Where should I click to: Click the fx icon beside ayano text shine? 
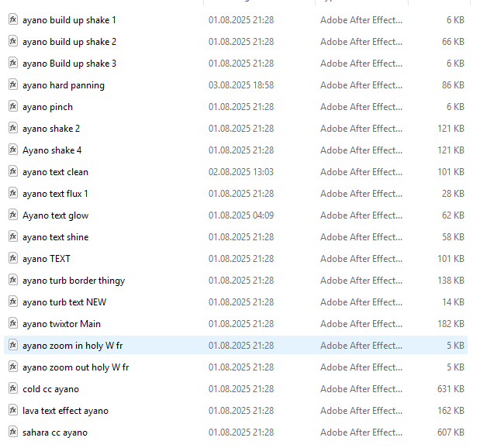(x=13, y=237)
